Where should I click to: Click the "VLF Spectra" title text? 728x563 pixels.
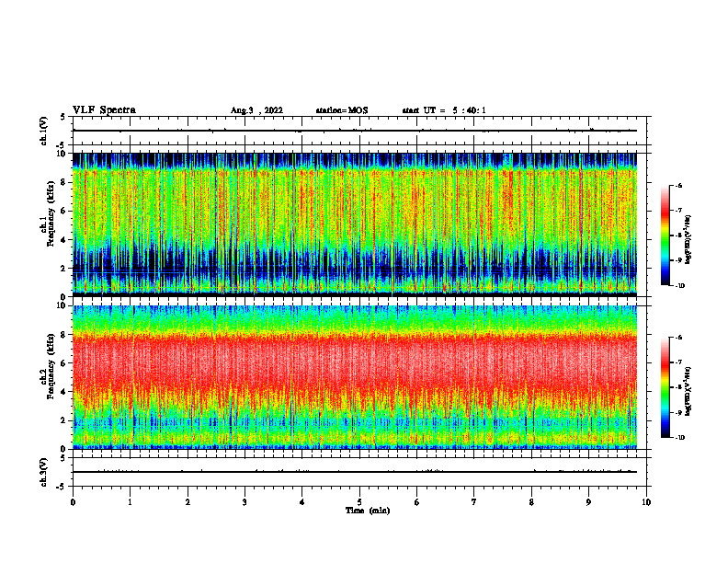coord(104,110)
